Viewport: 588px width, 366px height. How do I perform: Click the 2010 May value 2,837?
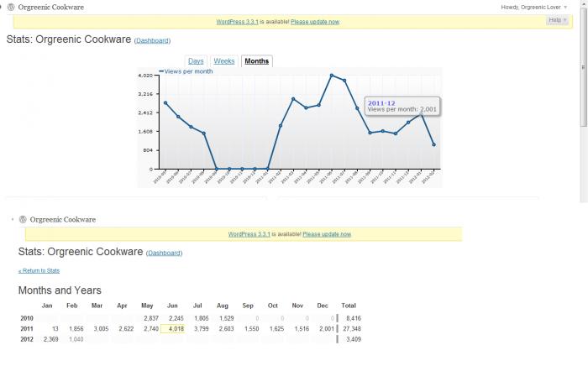tap(151, 318)
